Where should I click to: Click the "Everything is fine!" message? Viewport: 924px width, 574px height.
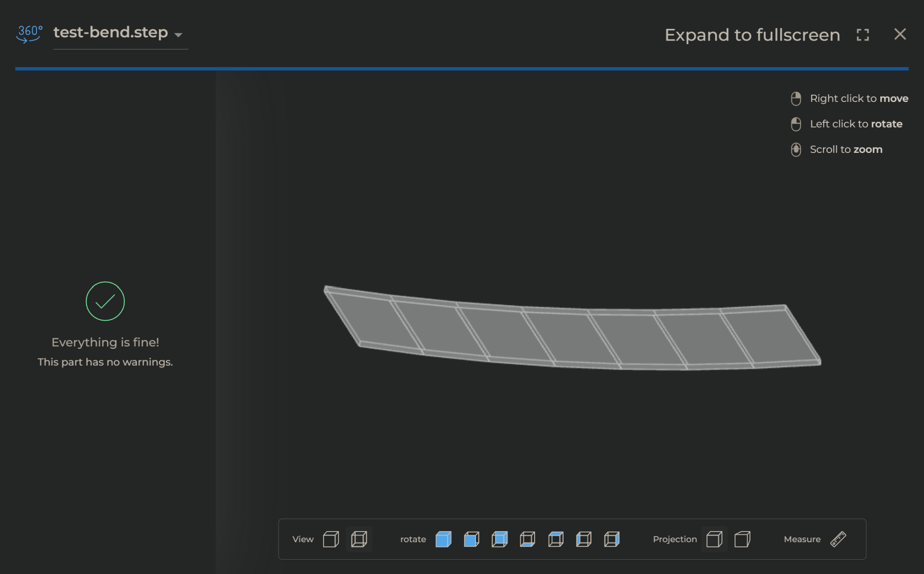(105, 342)
